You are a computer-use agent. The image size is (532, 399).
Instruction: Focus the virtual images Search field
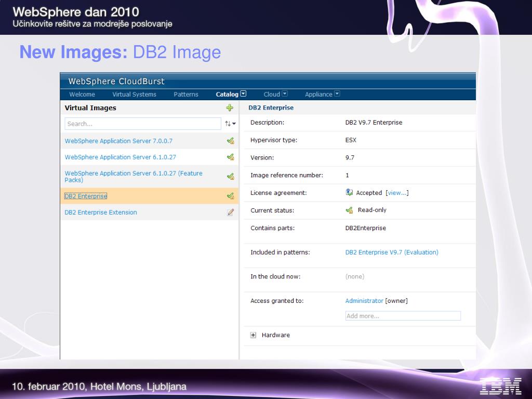coord(143,124)
